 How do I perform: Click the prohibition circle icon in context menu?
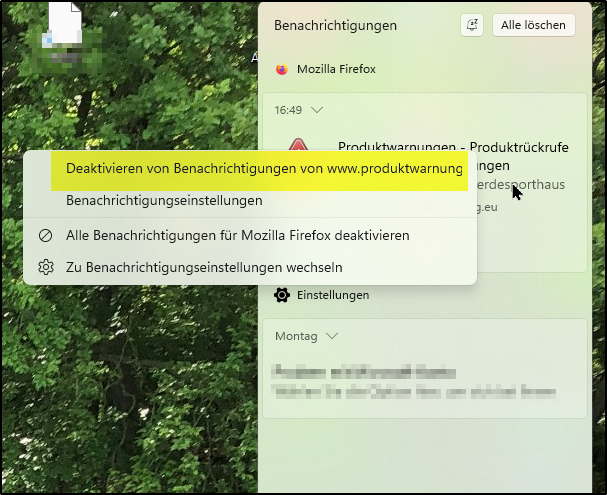point(46,235)
